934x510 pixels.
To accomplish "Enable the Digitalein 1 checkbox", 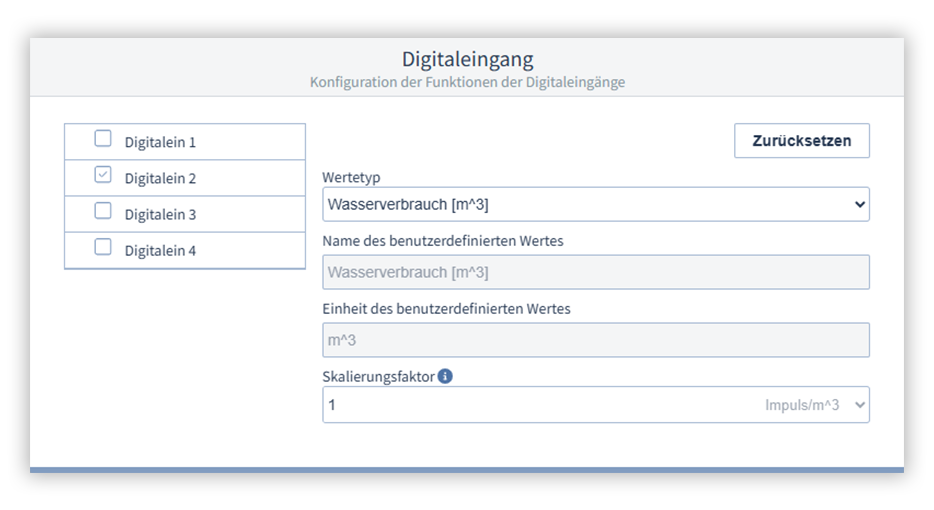I will tap(103, 140).
